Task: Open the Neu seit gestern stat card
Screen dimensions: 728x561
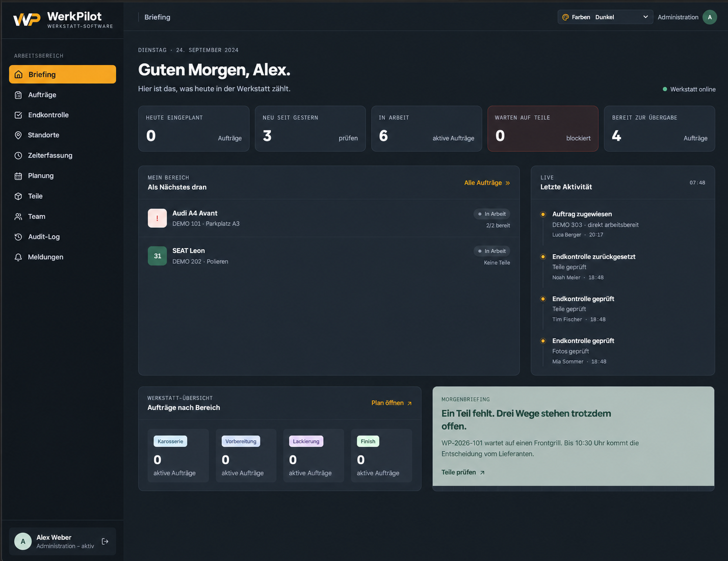Action: (310, 128)
